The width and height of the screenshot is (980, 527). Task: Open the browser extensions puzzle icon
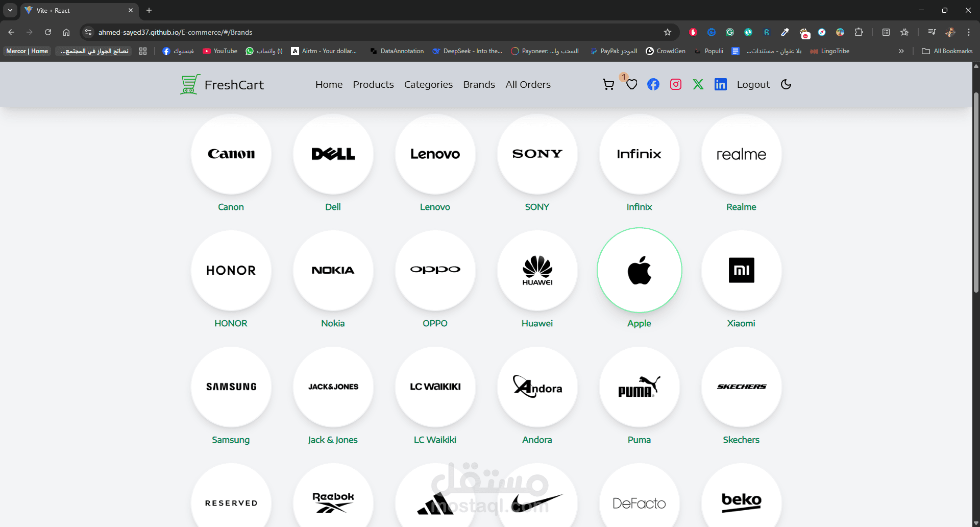[x=859, y=32]
